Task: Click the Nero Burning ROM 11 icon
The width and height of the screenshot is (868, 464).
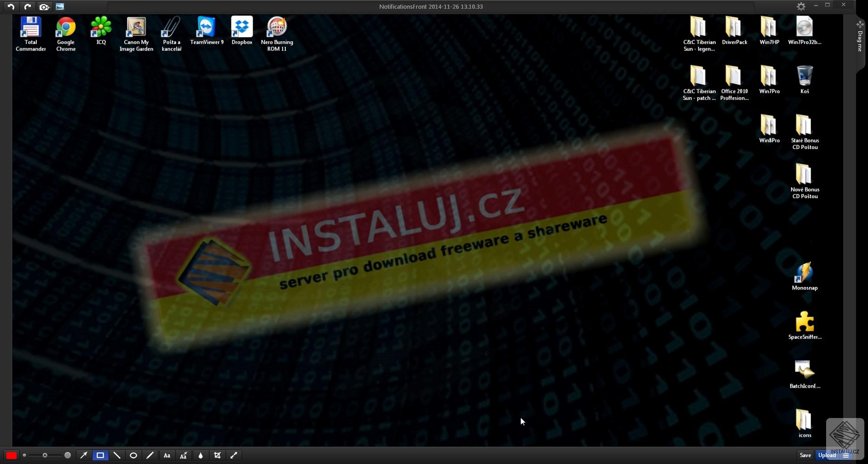Action: tap(277, 34)
